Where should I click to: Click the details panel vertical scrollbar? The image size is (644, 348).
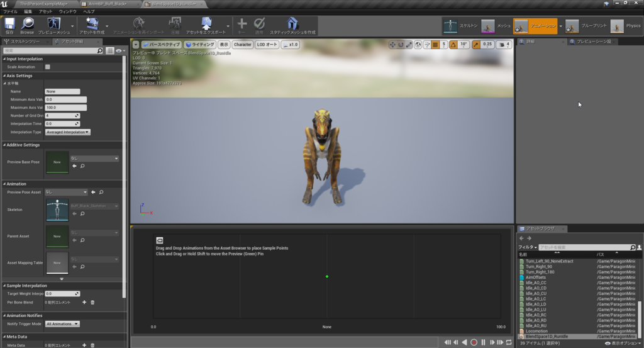click(x=124, y=177)
